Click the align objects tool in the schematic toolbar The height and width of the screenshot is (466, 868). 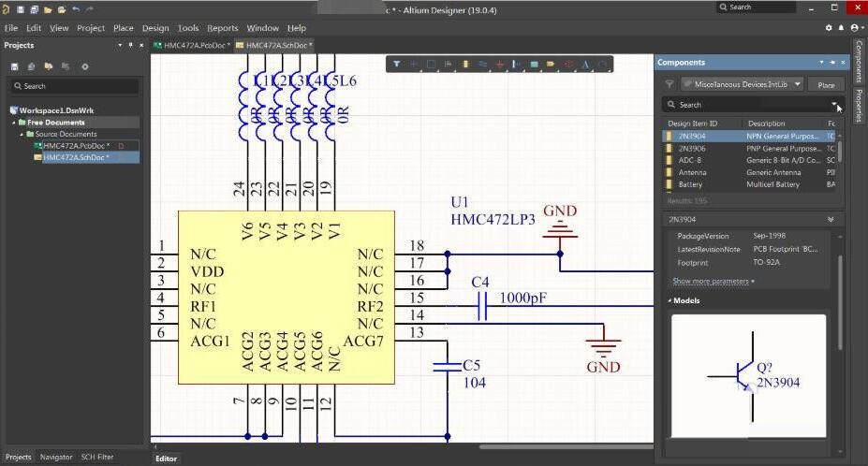tap(448, 65)
